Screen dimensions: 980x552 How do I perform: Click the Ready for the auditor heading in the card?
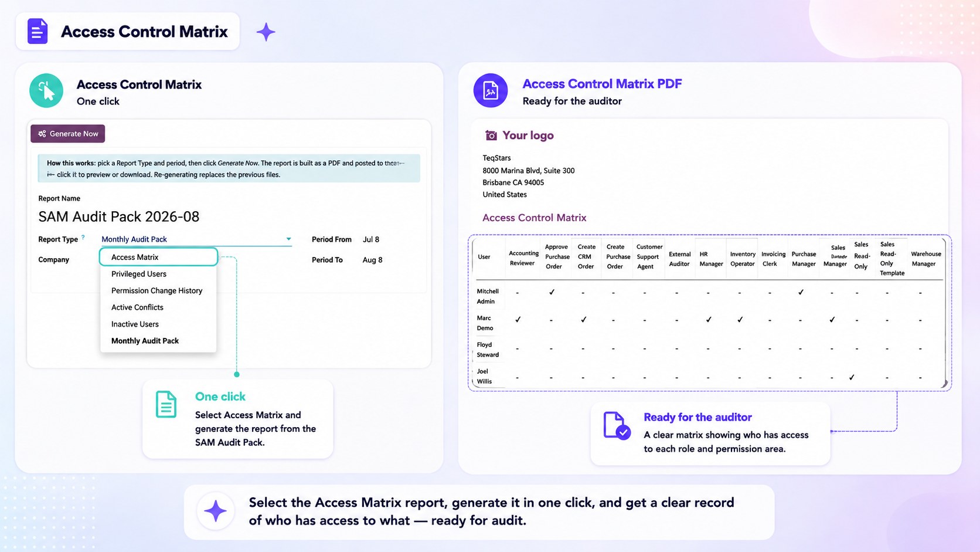(697, 417)
